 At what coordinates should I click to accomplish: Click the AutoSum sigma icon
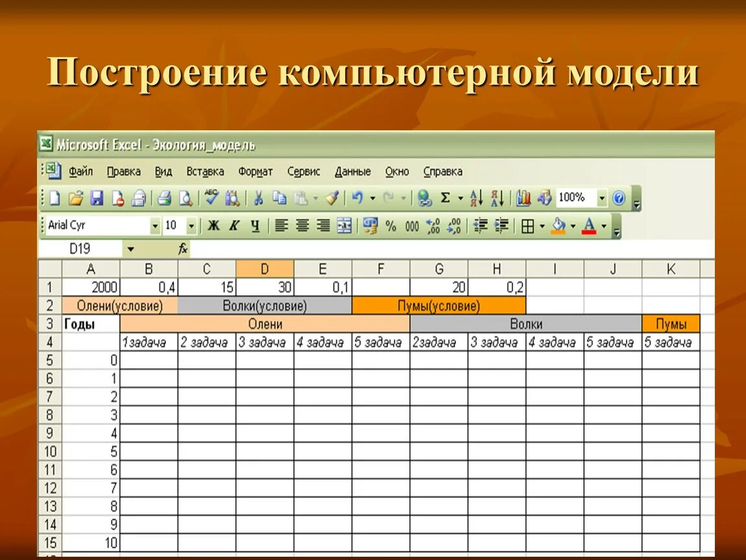pyautogui.click(x=445, y=198)
